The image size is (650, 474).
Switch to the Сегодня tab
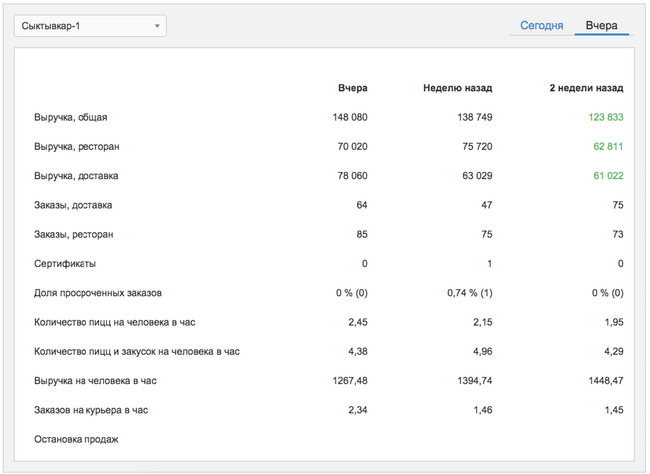point(541,26)
